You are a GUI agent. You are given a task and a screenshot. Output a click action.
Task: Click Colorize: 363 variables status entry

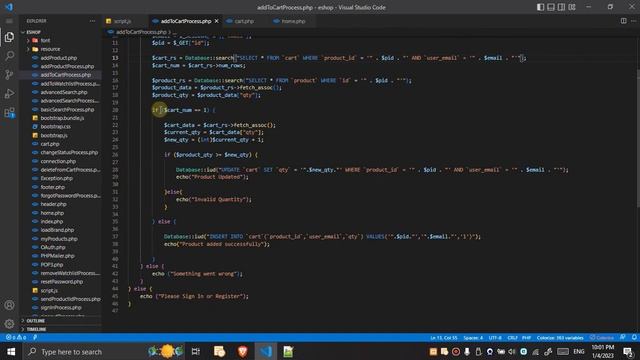tap(560, 338)
